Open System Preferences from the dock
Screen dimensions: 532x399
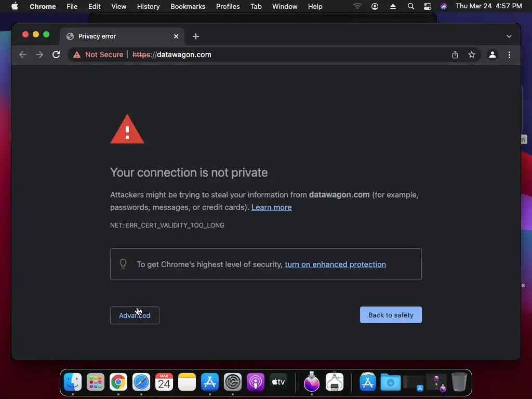coord(233,382)
